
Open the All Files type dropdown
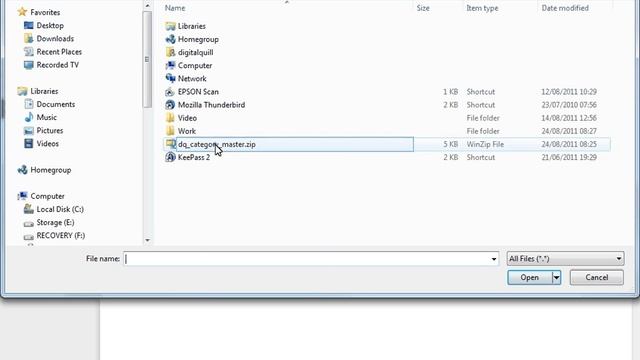tap(565, 259)
